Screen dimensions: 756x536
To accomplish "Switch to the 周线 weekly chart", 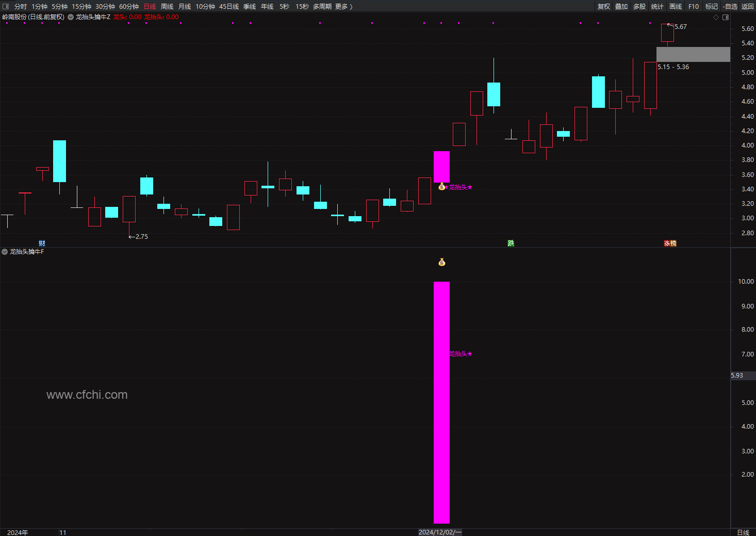I will (167, 7).
